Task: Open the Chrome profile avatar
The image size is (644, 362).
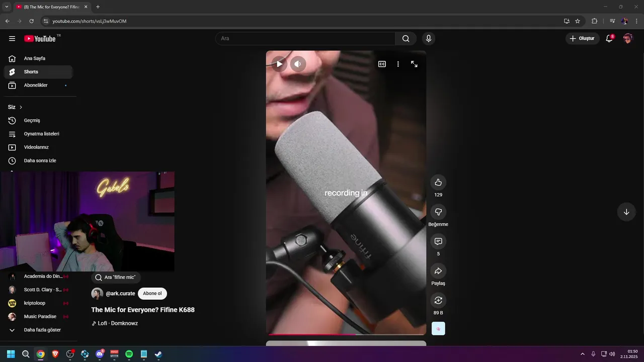Action: (624, 21)
